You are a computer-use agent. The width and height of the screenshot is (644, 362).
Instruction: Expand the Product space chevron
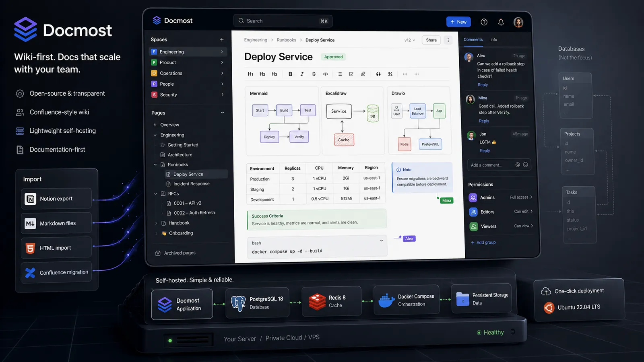point(222,62)
